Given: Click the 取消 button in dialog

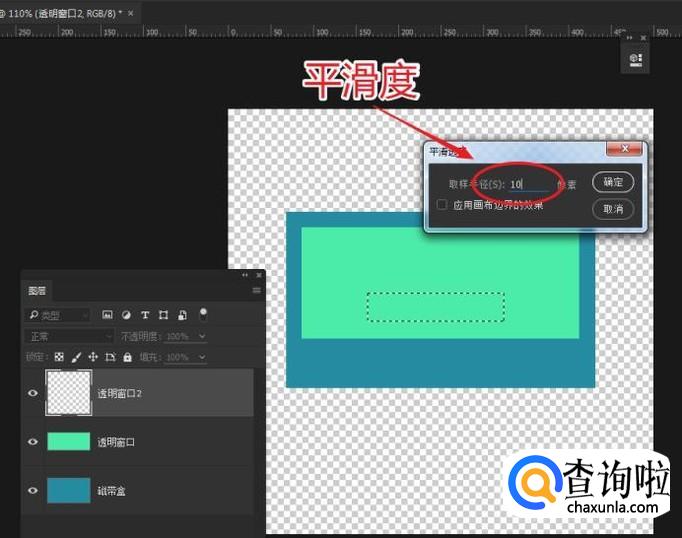Looking at the screenshot, I should [613, 209].
